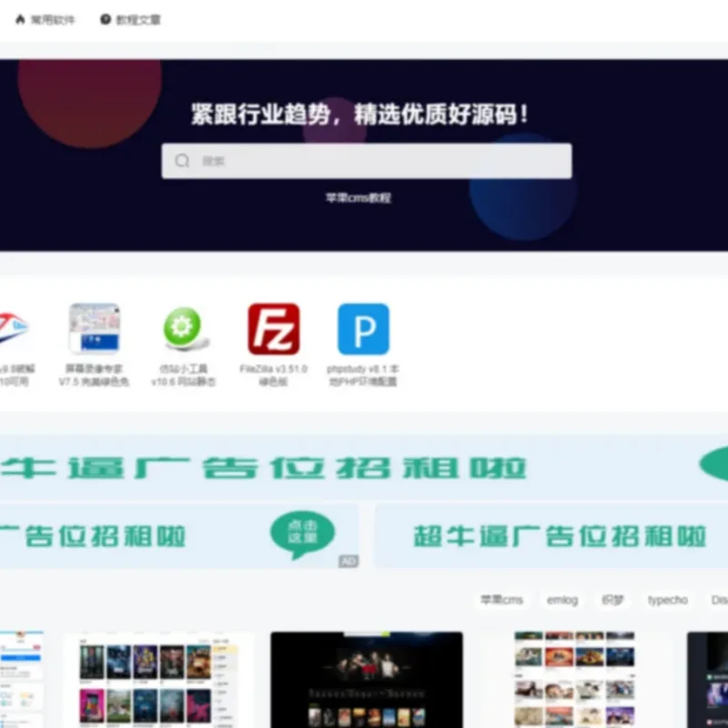Viewport: 728px width, 728px height.
Task: Open the lower-right 超牛逼广告位招租啦 banner
Action: (x=551, y=536)
